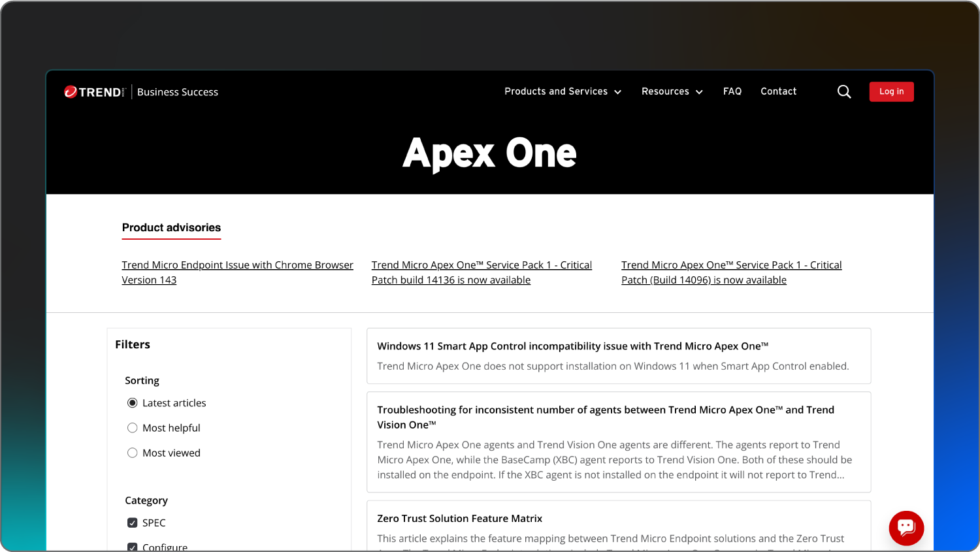This screenshot has width=980, height=552.
Task: Select the Latest articles sorting option
Action: pyautogui.click(x=133, y=403)
